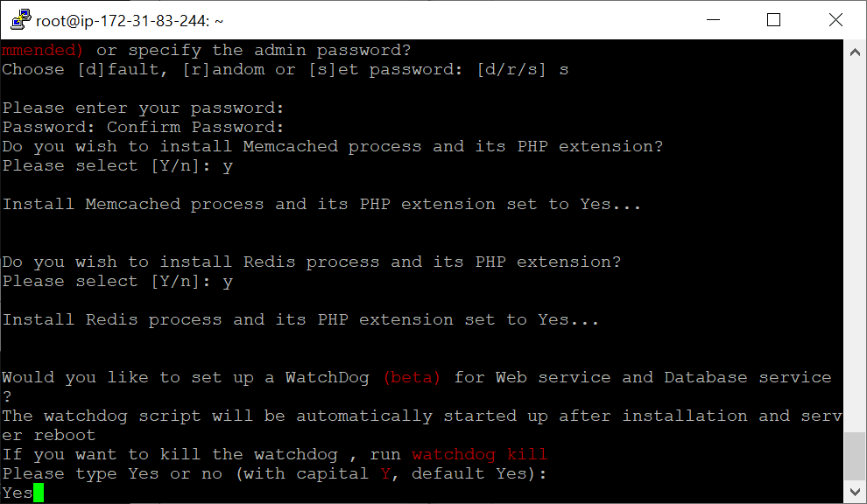Click the window title text root@ip-172-31-83-244
867x504 pixels.
130,21
